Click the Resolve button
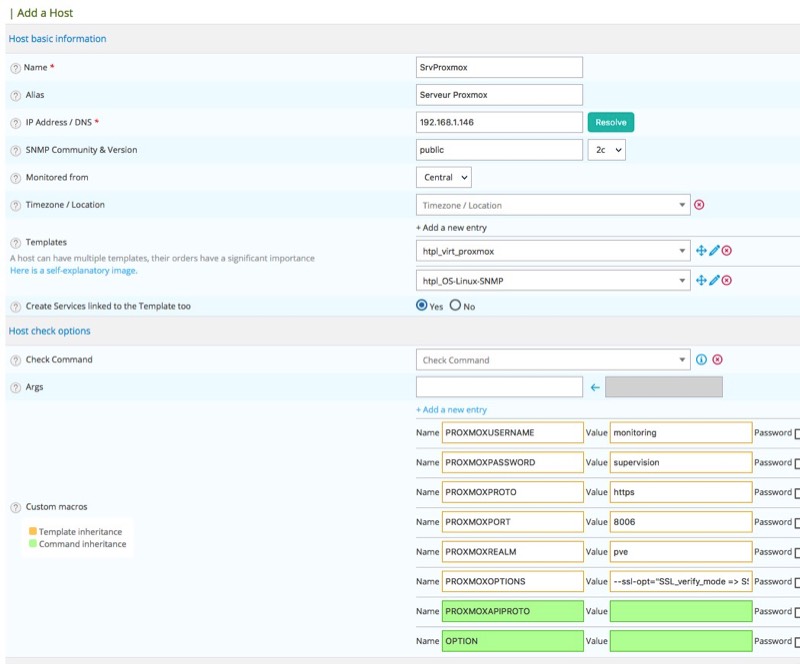Viewport: 800px width, 664px height. (610, 122)
